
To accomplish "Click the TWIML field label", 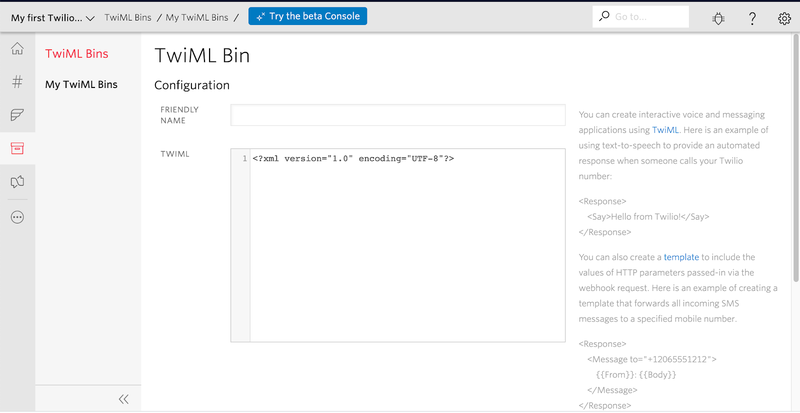I will [175, 154].
